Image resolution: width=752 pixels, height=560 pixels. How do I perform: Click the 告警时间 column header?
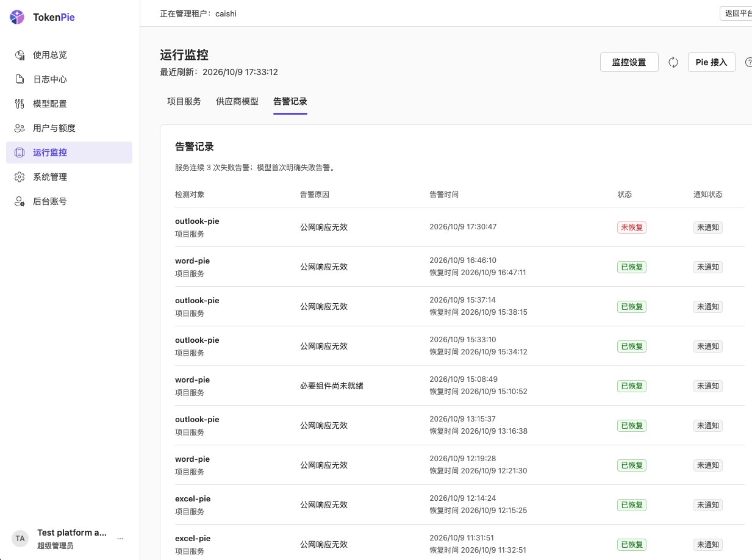coord(444,195)
